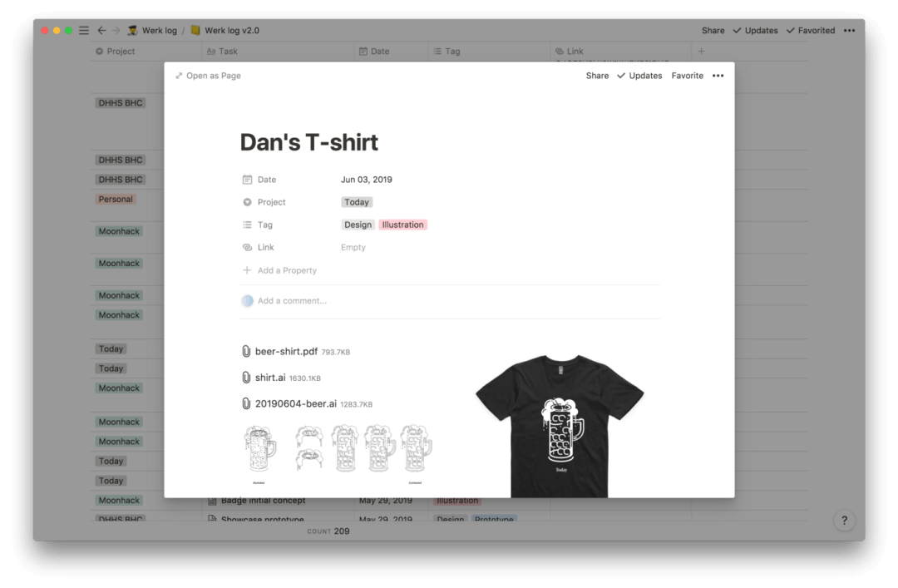Click the May 29, 2019 date on Badge initial concept row
This screenshot has width=898, height=588.
pyautogui.click(x=386, y=501)
